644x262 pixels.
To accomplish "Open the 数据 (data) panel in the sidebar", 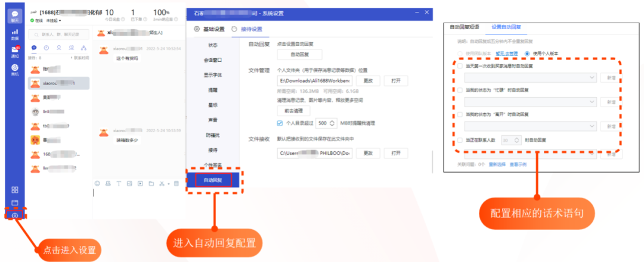I will pyautogui.click(x=15, y=33).
